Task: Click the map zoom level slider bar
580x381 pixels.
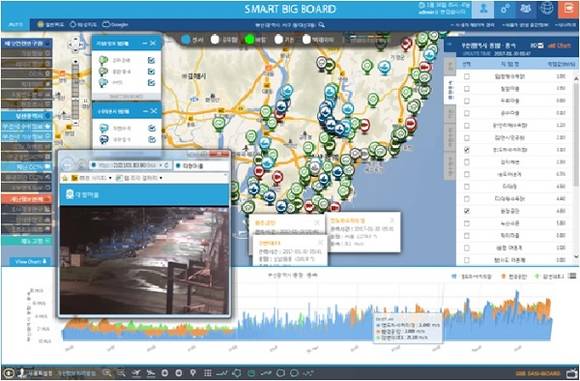Action: pyautogui.click(x=75, y=92)
